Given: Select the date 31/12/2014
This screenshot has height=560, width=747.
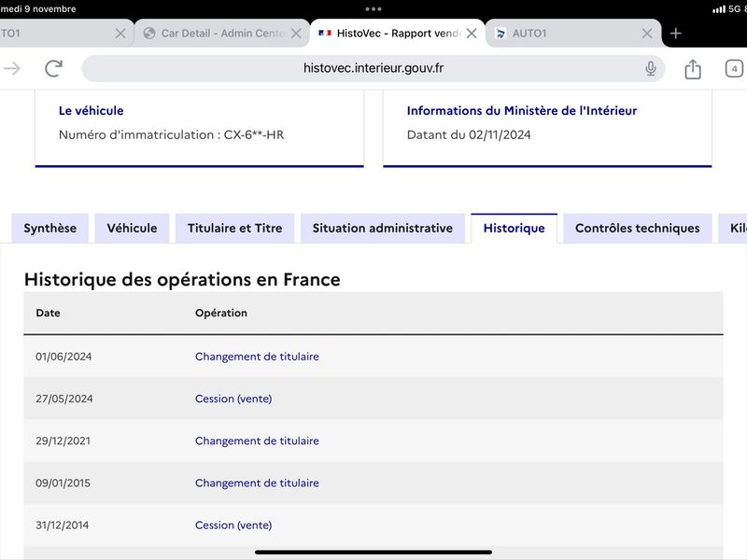Looking at the screenshot, I should (62, 525).
